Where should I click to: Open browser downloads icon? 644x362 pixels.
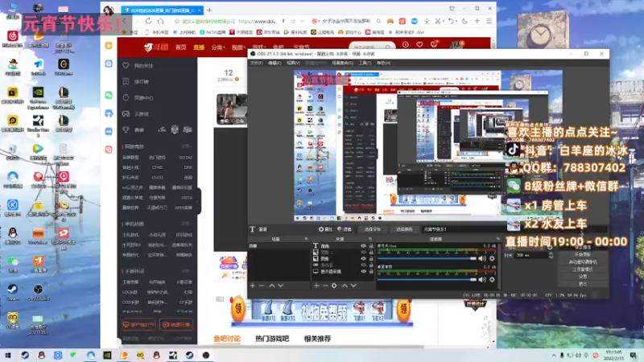coord(427,21)
